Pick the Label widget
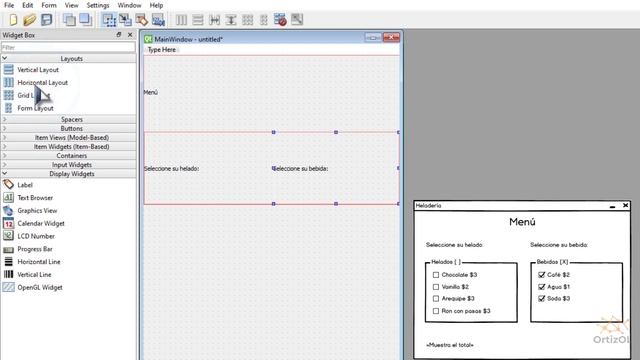Viewport: 640px width, 360px height. (x=25, y=185)
